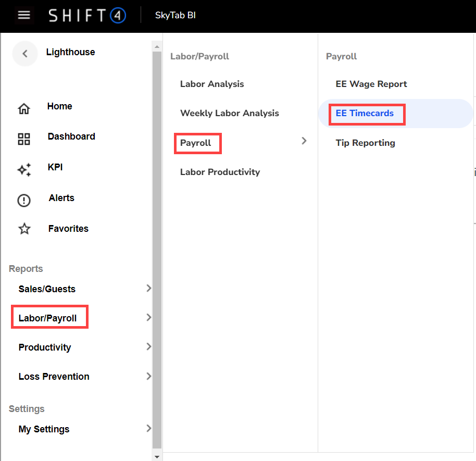Screen dimensions: 476x461
Task: Click the Favorites star icon
Action: (x=24, y=229)
